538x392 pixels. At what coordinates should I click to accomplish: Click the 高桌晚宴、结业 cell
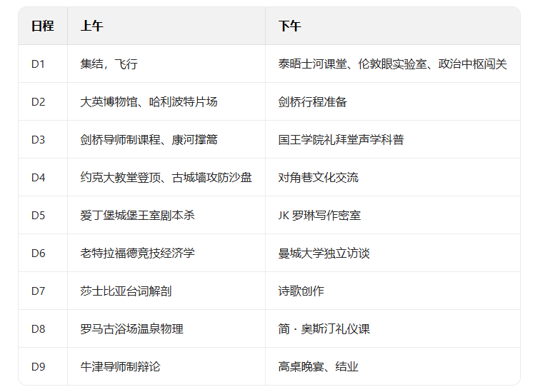(x=318, y=367)
